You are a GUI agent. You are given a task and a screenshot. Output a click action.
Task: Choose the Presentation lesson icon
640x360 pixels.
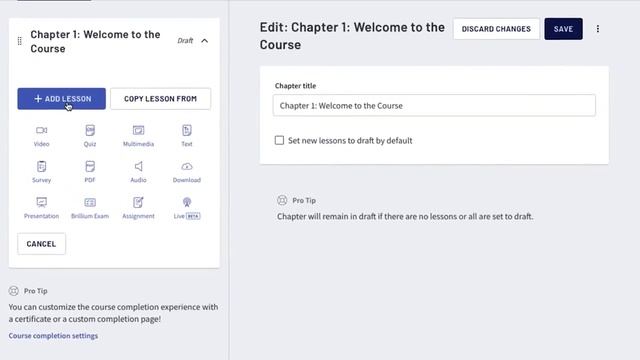coord(41,202)
